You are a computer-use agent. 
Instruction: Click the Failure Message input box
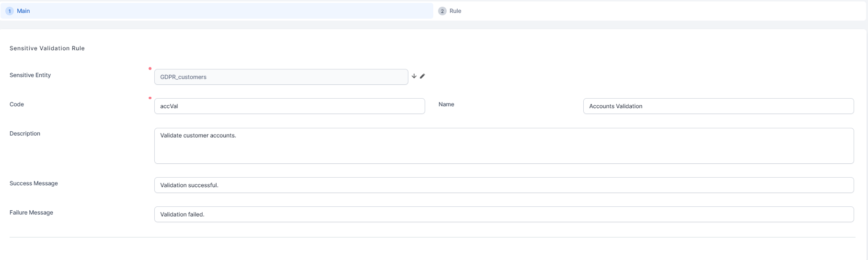pyautogui.click(x=504, y=215)
